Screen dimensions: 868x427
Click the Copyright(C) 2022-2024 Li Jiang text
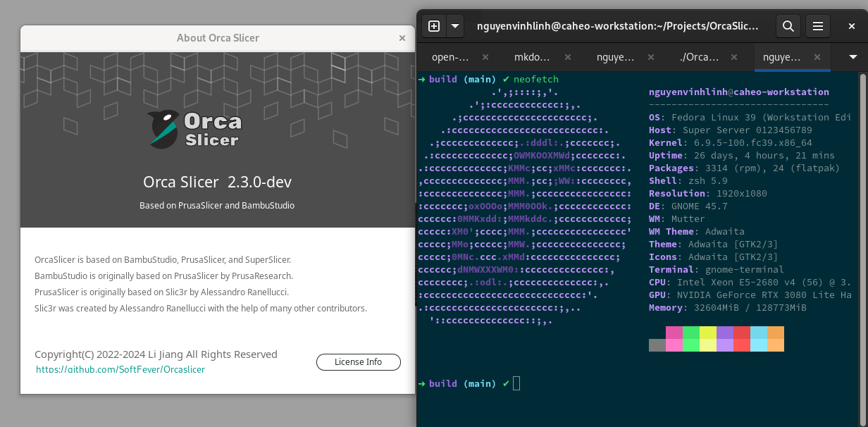click(x=156, y=354)
